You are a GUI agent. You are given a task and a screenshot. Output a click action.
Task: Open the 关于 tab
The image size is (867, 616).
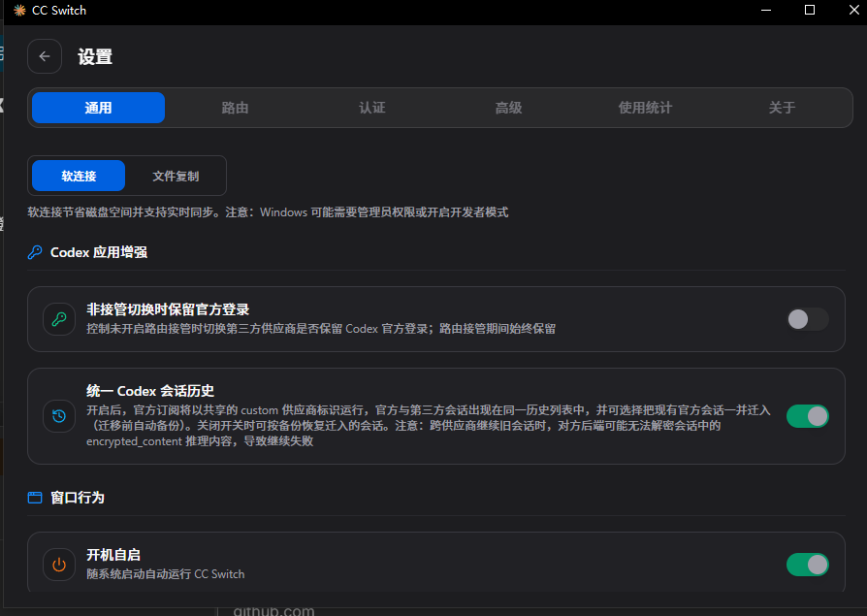[782, 108]
